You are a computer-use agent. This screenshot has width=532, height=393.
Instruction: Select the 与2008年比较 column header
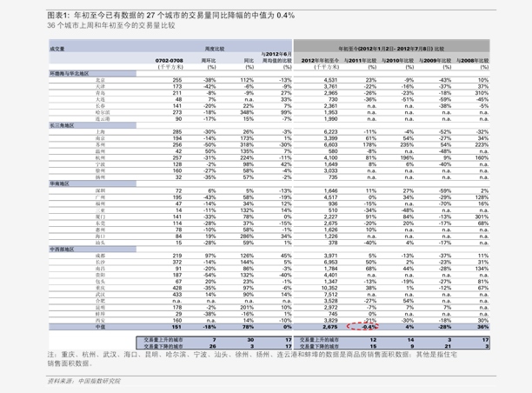(472, 61)
